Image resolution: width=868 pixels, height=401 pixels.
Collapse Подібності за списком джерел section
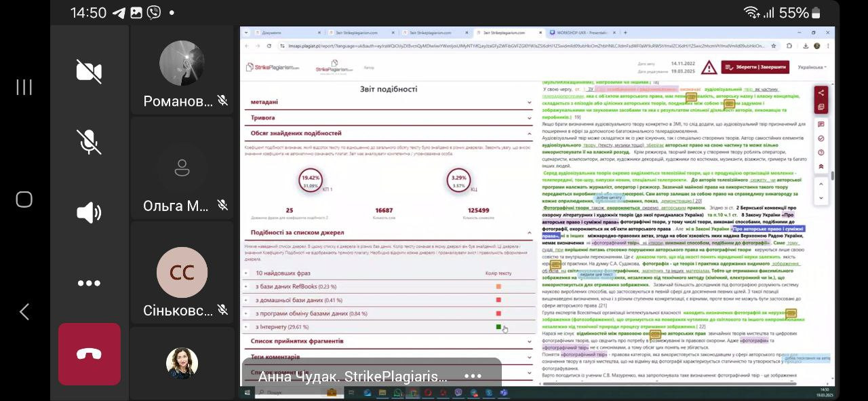click(x=389, y=232)
